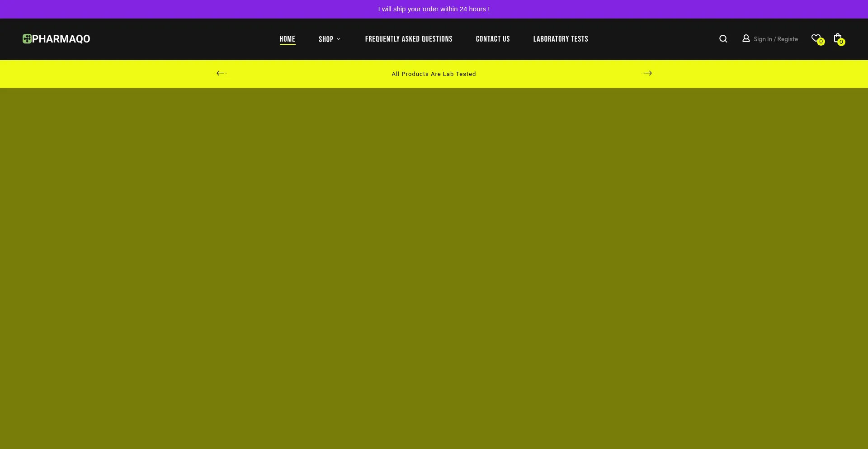
Task: Show next announcement with right arrow
Action: click(646, 73)
